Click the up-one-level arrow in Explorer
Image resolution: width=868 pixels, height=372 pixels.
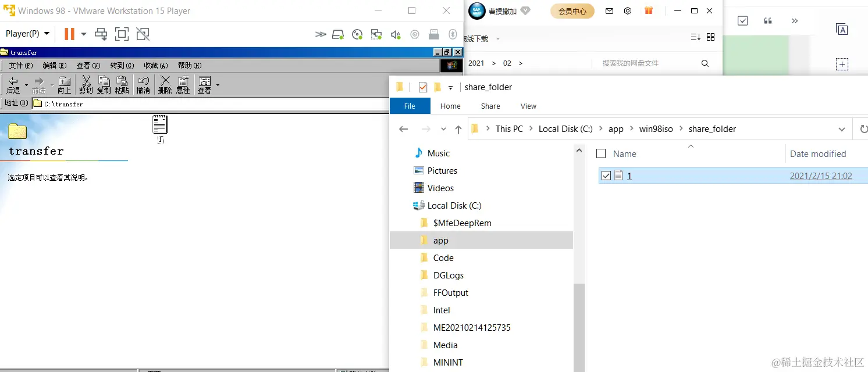[x=458, y=129]
